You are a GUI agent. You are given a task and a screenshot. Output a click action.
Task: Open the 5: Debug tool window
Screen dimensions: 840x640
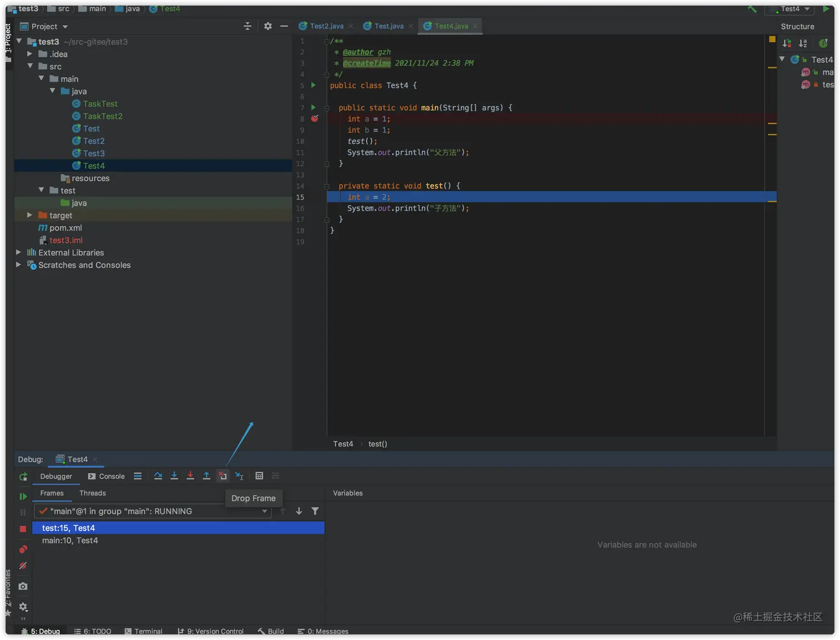(40, 631)
